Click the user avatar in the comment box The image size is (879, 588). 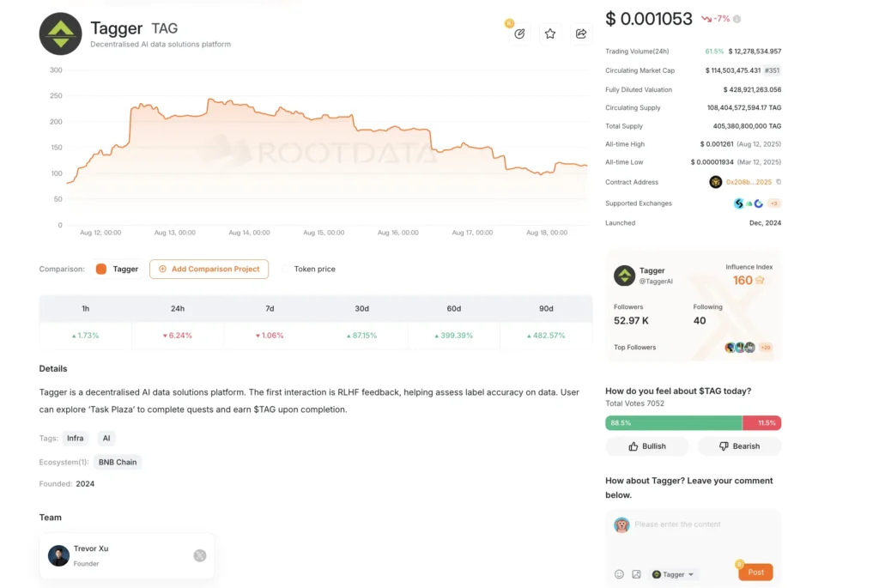coord(621,525)
